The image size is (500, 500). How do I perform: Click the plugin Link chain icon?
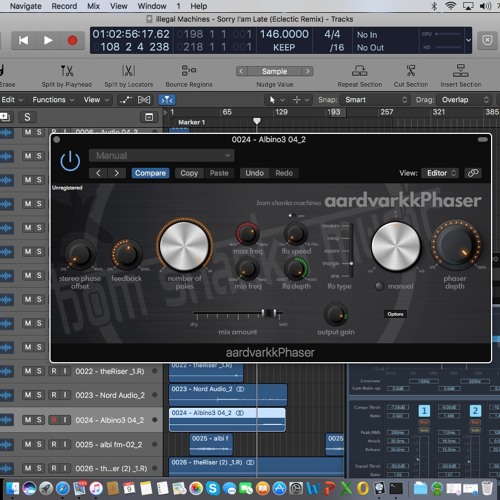[473, 173]
